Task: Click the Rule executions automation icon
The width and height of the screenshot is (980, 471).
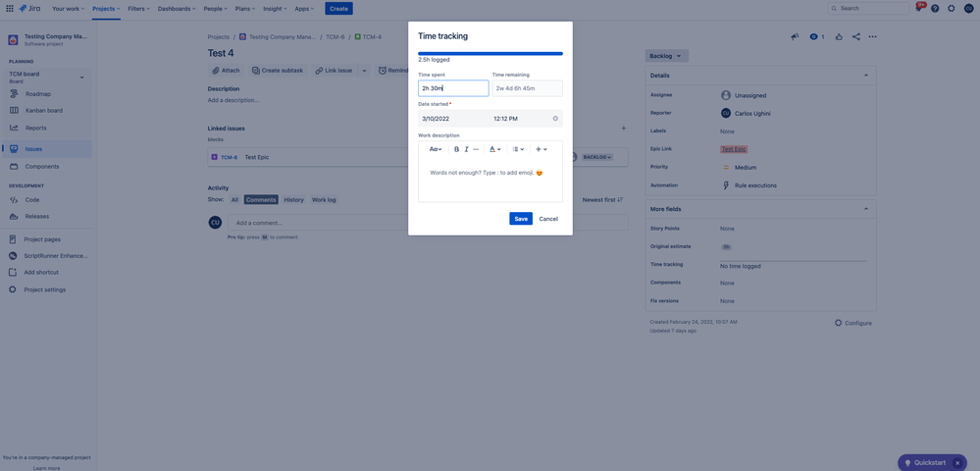Action: coord(726,185)
